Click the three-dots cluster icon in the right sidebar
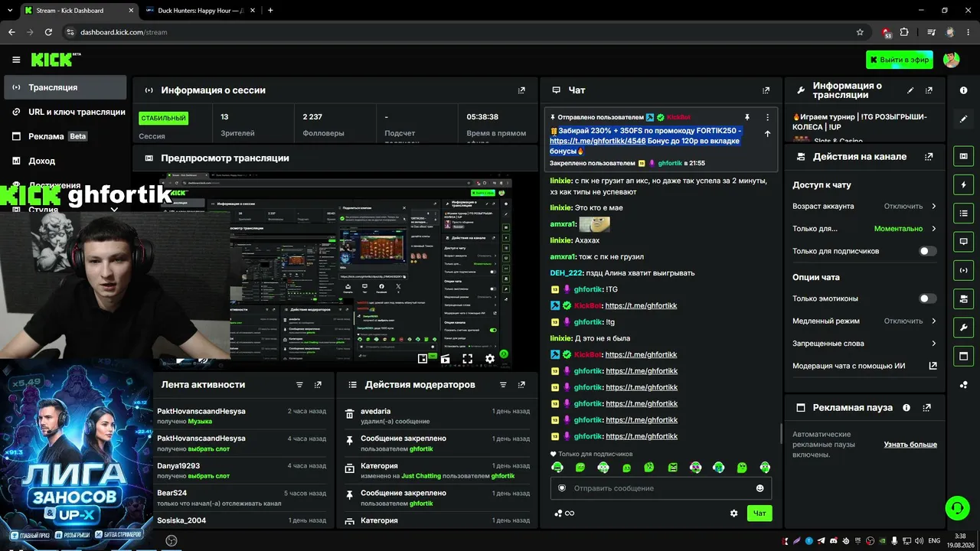This screenshot has width=980, height=551. 963,384
